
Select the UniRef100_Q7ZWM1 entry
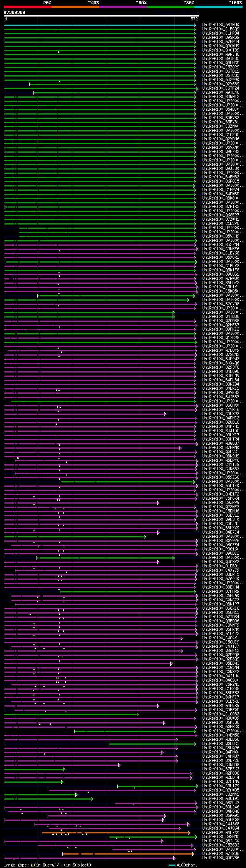click(221, 219)
